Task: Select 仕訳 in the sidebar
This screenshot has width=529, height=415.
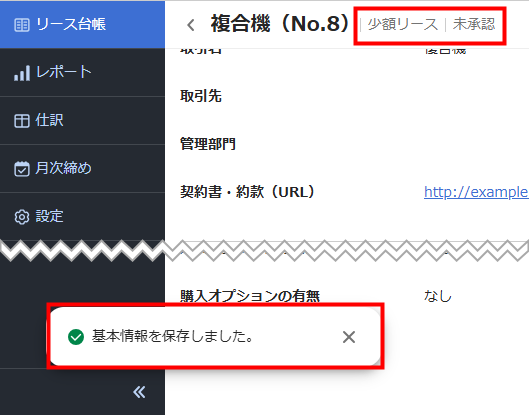Action: [82, 121]
